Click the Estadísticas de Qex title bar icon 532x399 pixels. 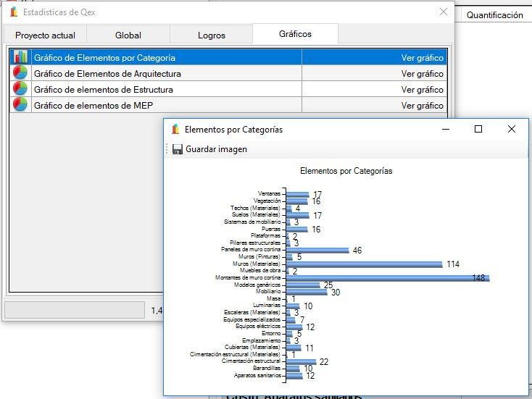[x=14, y=12]
